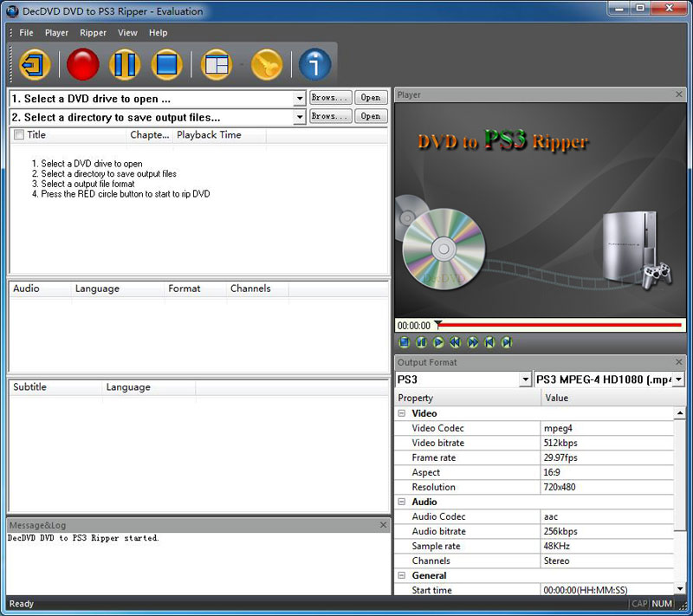Select the Aspect 16:9 value
This screenshot has width=693, height=616.
(x=607, y=472)
